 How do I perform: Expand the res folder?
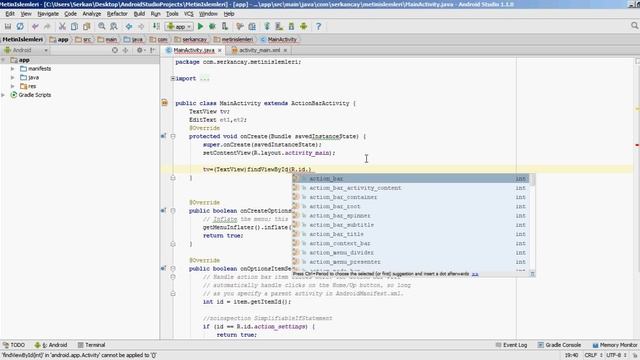pos(13,86)
